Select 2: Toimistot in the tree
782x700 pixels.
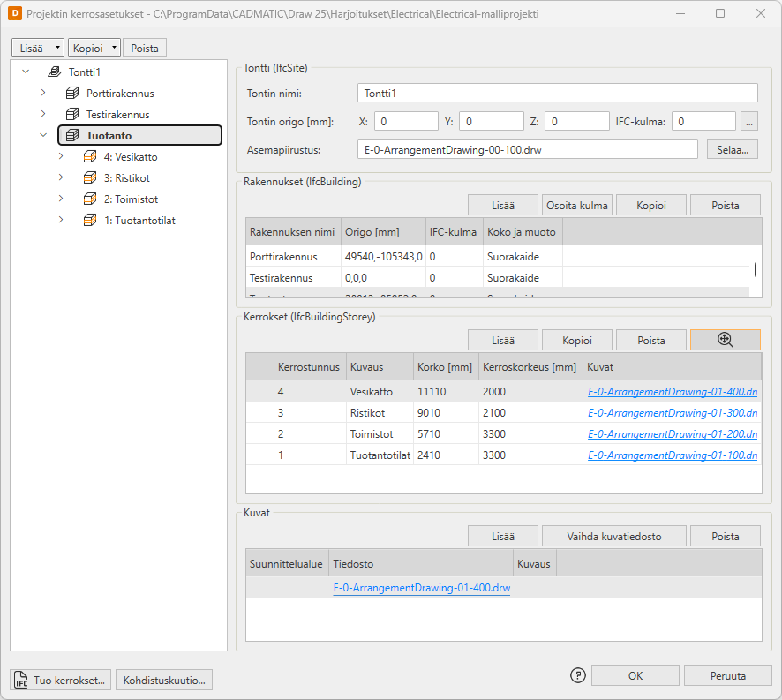tap(131, 199)
